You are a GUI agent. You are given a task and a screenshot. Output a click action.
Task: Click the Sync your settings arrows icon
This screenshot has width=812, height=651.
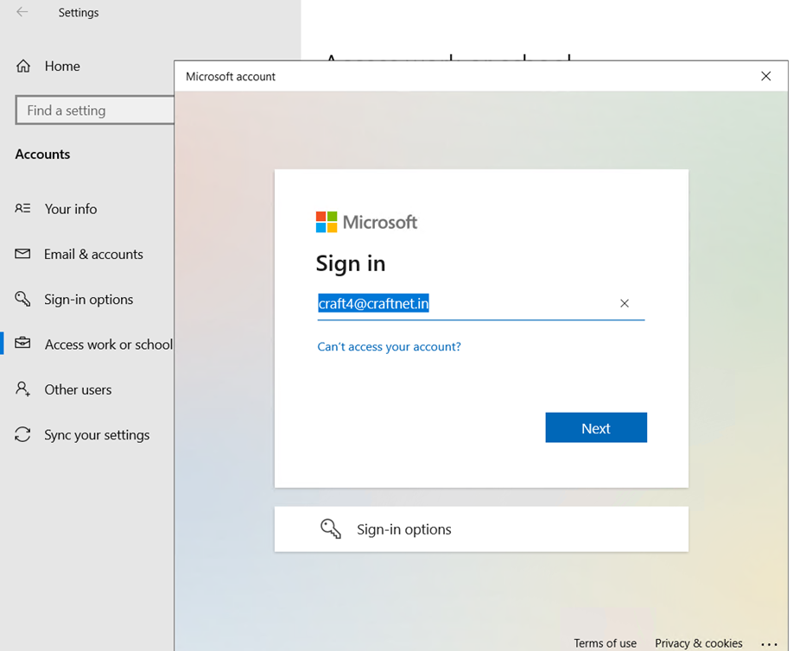tap(22, 434)
